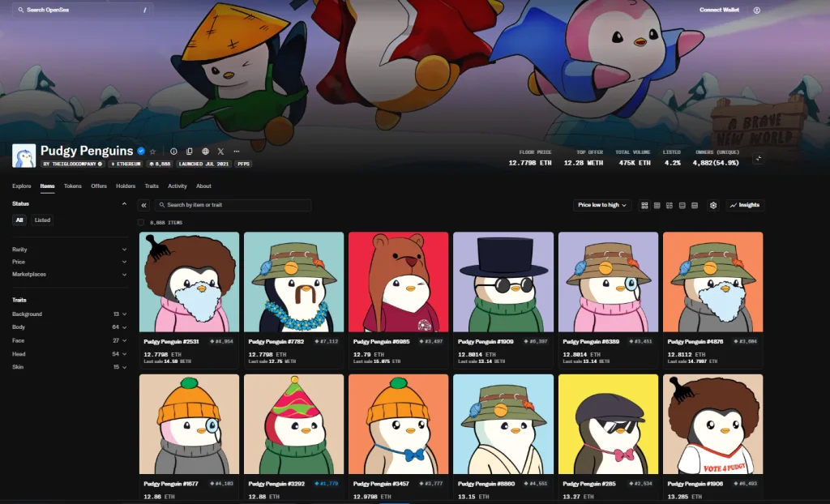The width and height of the screenshot is (830, 504).
Task: Filter by Listed status
Action: 42,220
